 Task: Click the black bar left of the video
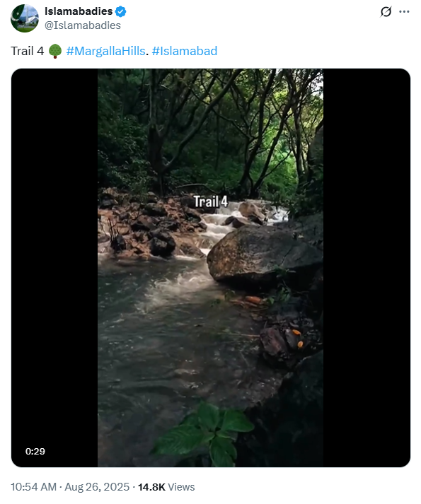coord(54,267)
